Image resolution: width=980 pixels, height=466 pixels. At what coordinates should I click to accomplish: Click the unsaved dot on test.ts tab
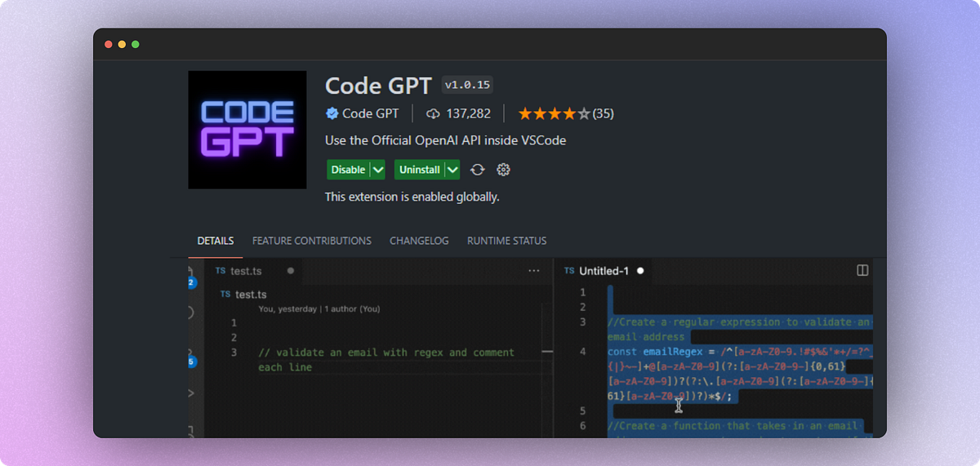[x=290, y=270]
